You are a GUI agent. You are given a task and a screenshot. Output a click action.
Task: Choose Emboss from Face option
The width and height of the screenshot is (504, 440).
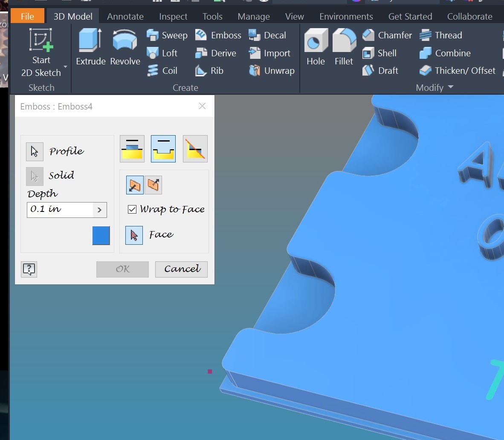coord(132,148)
